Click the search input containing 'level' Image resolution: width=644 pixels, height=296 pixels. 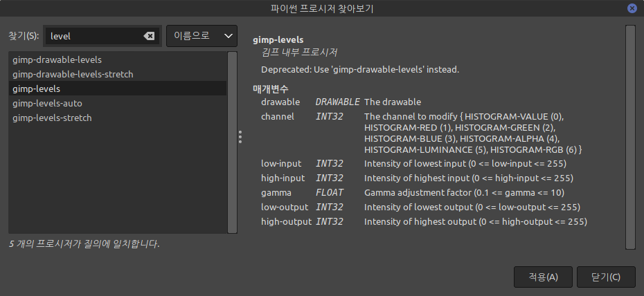coord(102,36)
